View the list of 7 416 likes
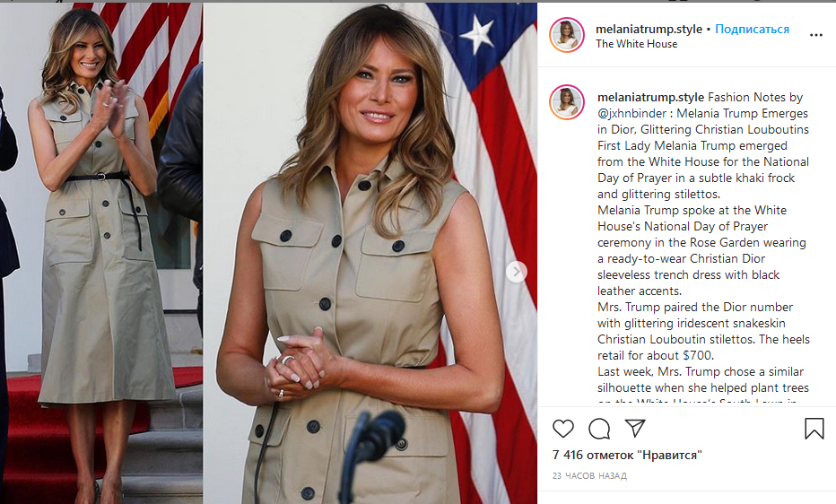The height and width of the screenshot is (504, 836). coord(627,455)
